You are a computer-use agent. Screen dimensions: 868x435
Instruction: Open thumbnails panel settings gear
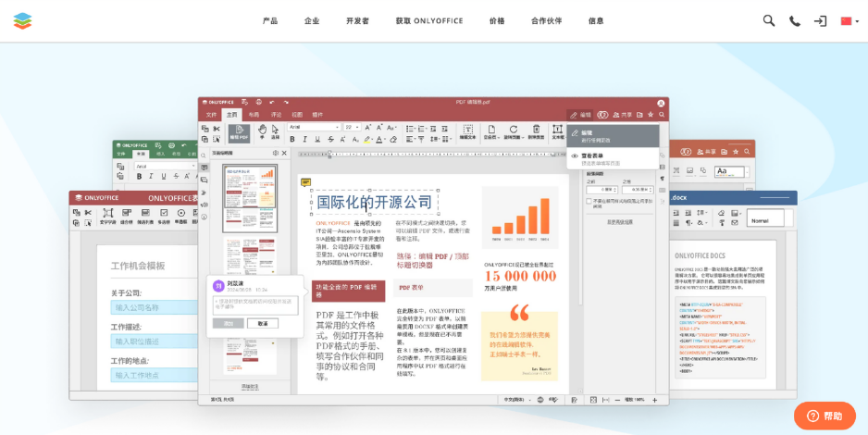(275, 153)
